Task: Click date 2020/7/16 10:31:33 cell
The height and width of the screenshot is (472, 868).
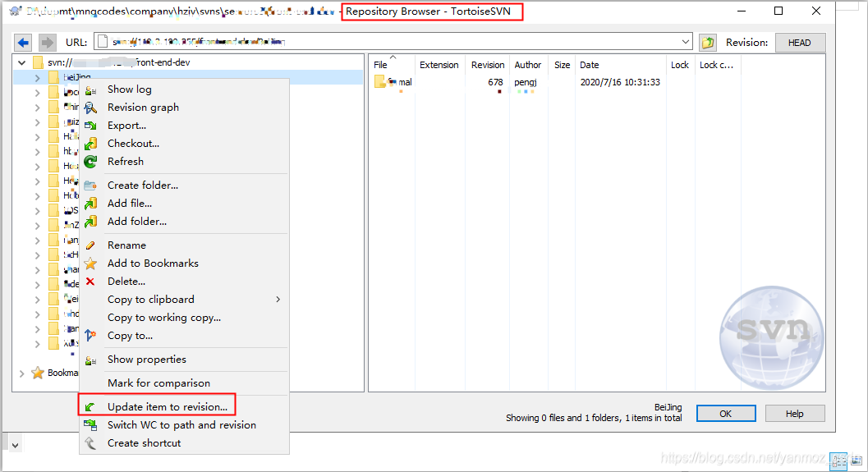Action: 620,82
